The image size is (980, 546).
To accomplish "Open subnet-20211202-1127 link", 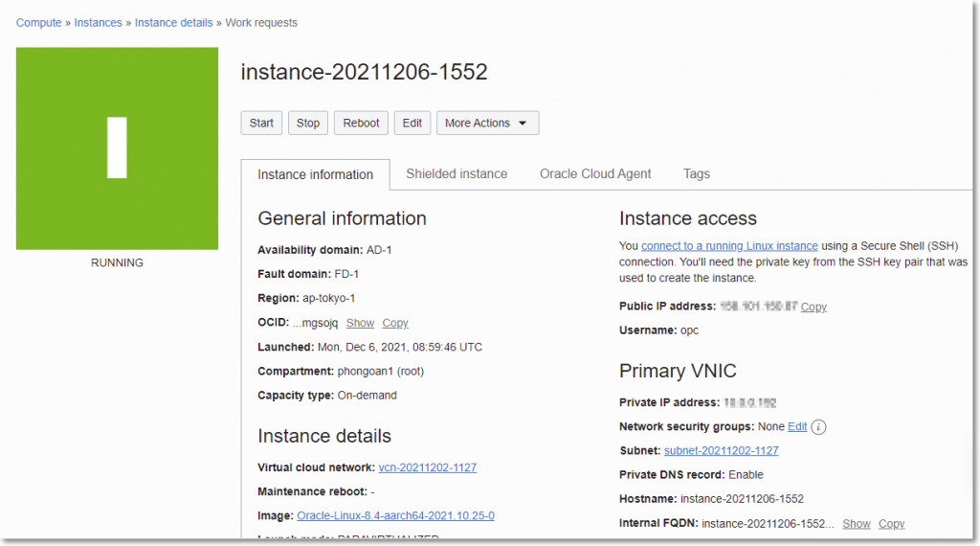I will 721,451.
